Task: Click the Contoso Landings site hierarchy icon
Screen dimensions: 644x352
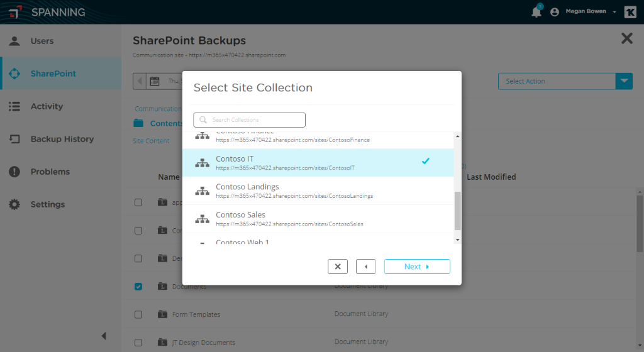Action: pyautogui.click(x=202, y=190)
